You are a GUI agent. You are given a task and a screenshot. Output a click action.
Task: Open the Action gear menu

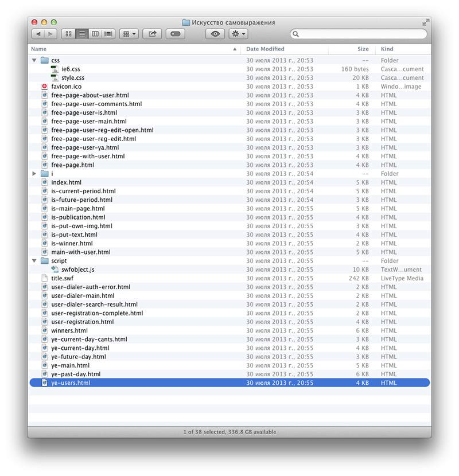(239, 34)
